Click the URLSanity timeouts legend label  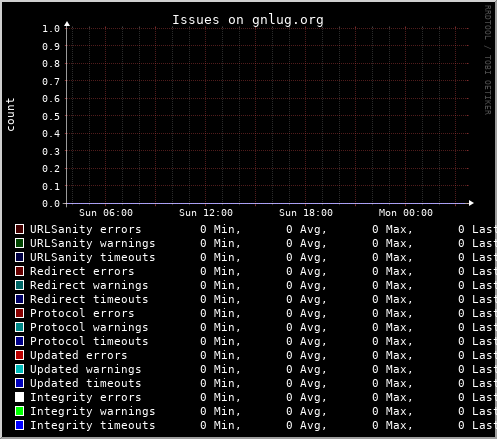(x=93, y=257)
